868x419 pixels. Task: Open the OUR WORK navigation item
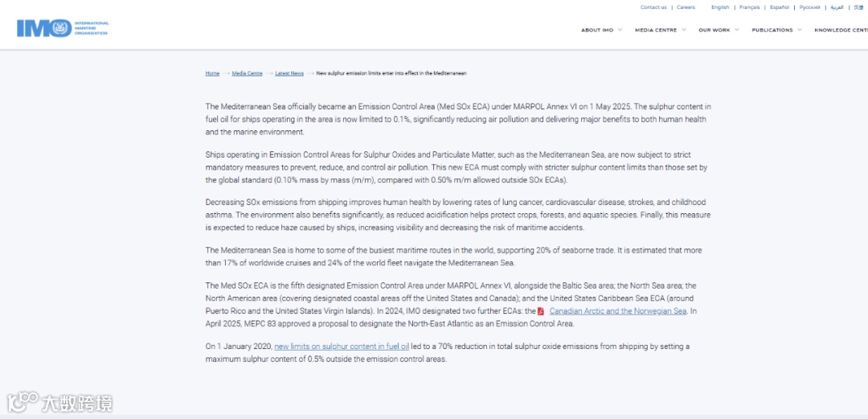pyautogui.click(x=714, y=30)
